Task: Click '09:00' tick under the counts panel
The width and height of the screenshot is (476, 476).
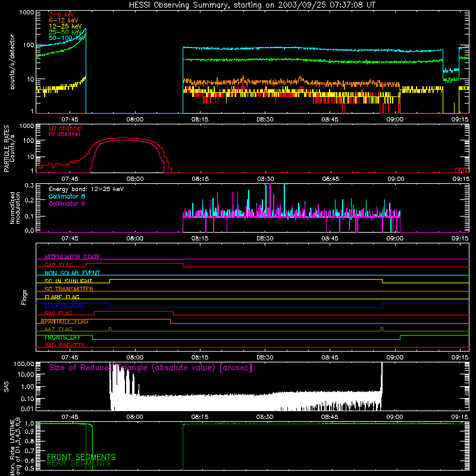Action: pyautogui.click(x=394, y=120)
